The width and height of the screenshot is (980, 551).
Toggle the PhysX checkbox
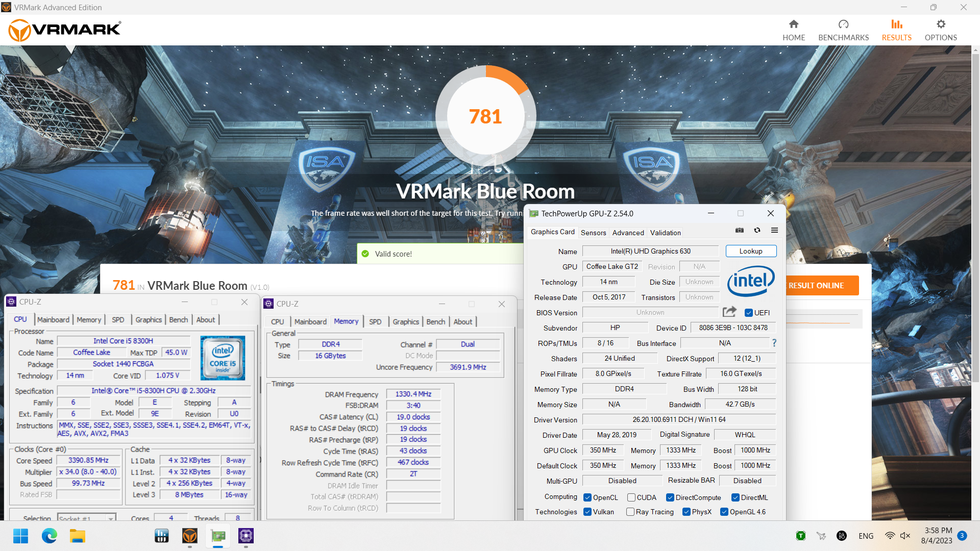click(x=687, y=512)
